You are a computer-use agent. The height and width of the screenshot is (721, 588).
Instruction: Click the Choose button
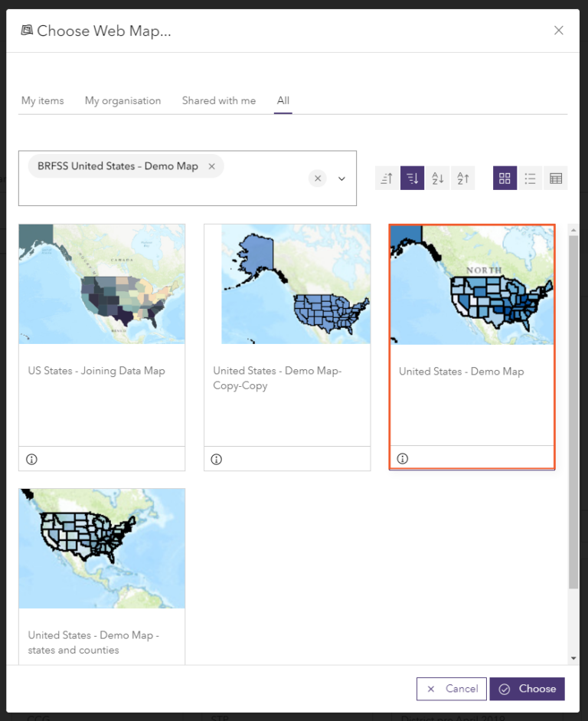pyautogui.click(x=528, y=689)
